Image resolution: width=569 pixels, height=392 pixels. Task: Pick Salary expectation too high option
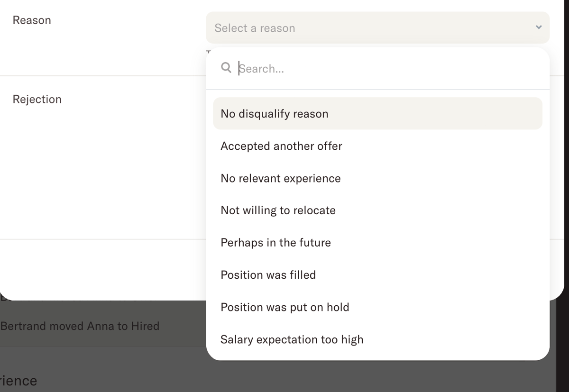pos(292,339)
